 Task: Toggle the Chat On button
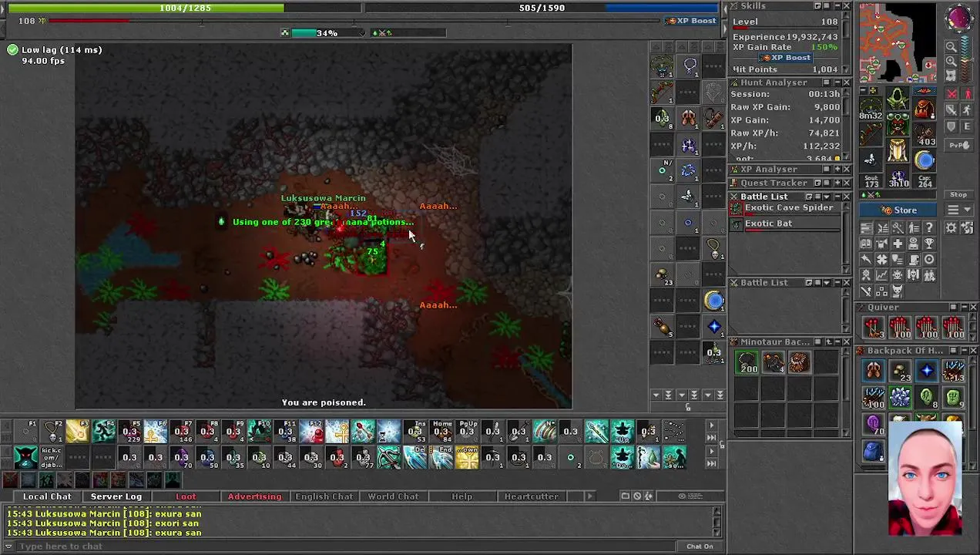click(x=700, y=547)
